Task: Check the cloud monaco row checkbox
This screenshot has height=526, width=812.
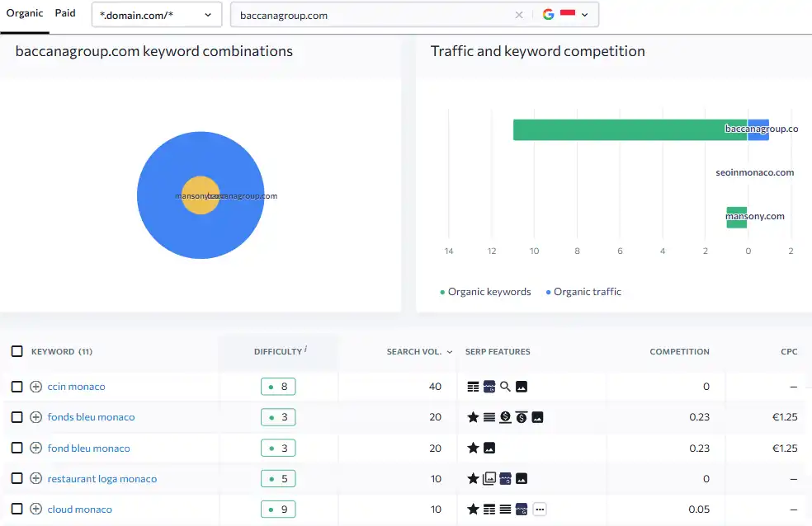Action: (x=17, y=509)
